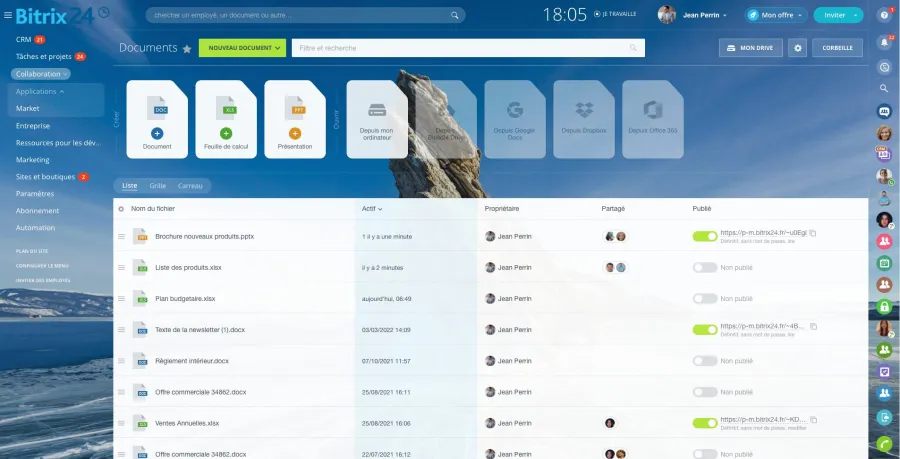
Task: Open file from Google Docs
Action: (x=515, y=119)
